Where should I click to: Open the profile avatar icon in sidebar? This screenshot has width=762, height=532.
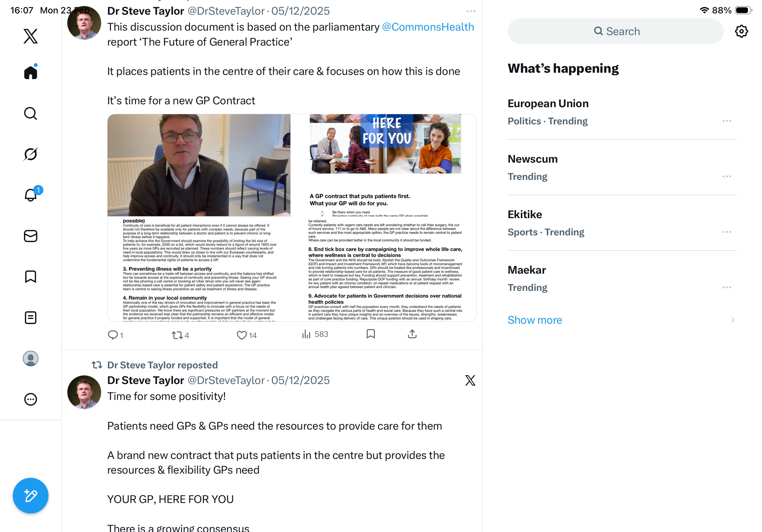pyautogui.click(x=31, y=358)
